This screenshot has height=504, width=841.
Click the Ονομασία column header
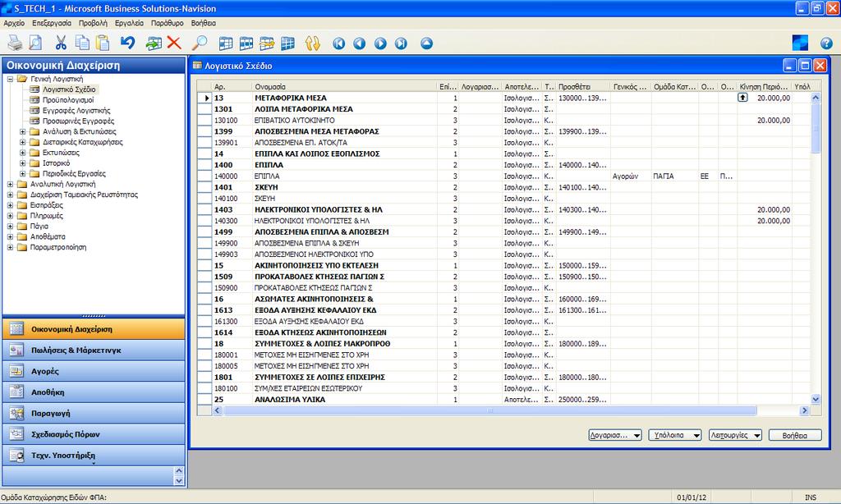[344, 86]
